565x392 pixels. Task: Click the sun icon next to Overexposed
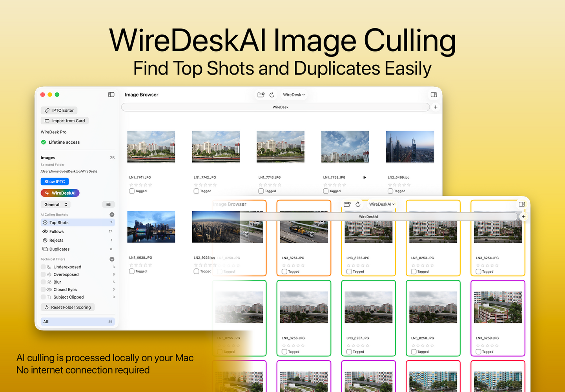(49, 274)
